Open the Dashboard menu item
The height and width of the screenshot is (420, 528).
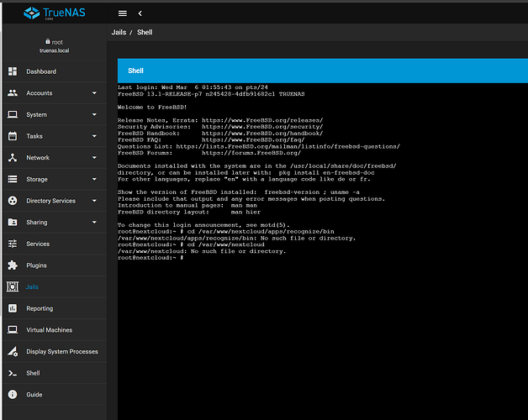click(x=55, y=71)
